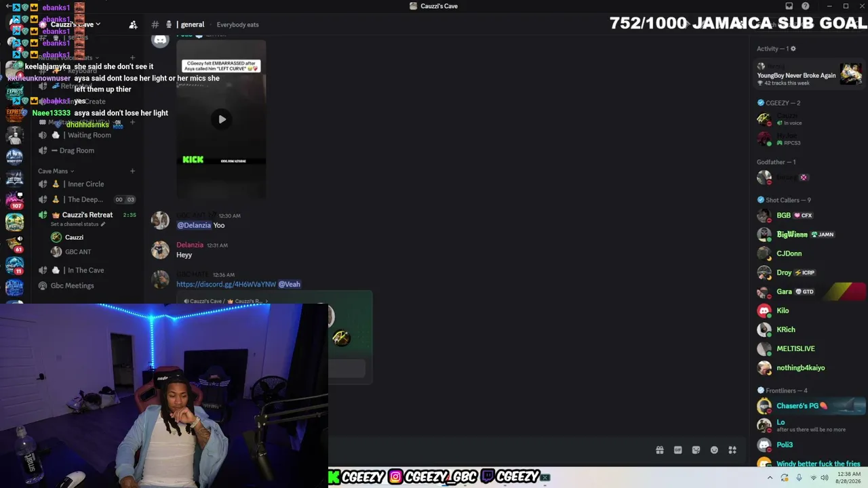Open member Gara in the member list
Viewport: 868px width, 488px height.
[x=810, y=291]
